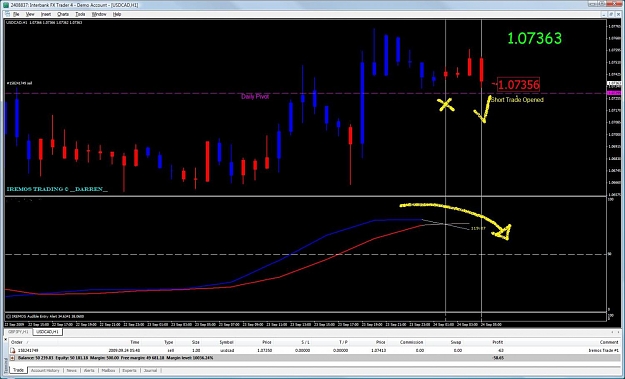Open the Account History tab
The height and width of the screenshot is (379, 625).
tap(45, 370)
